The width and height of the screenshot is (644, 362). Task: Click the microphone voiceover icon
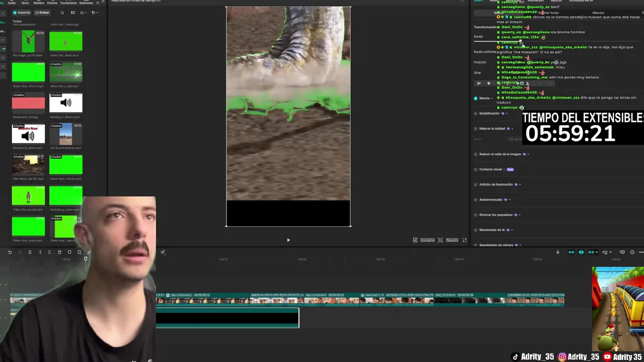click(557, 252)
